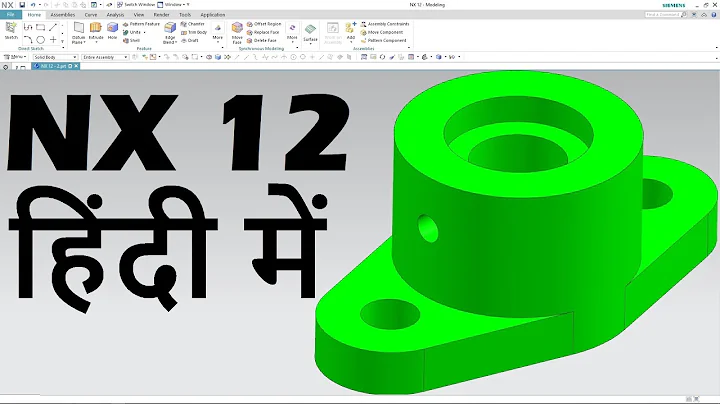This screenshot has height=404, width=720.
Task: Select the Line sketch tool
Action: (53, 28)
